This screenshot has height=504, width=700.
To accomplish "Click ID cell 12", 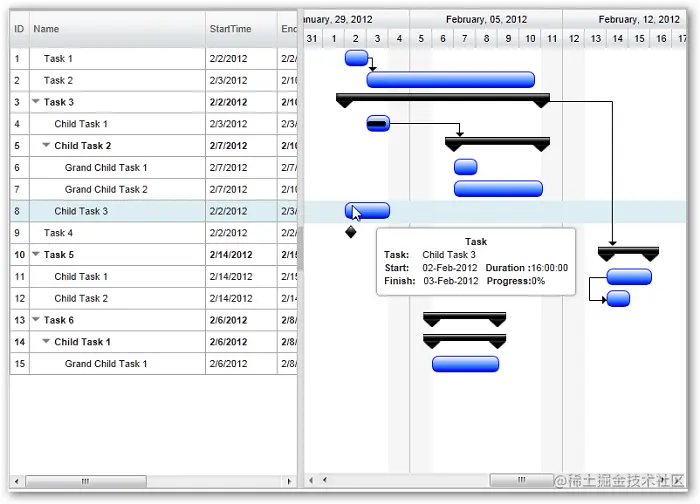I will coord(19,298).
